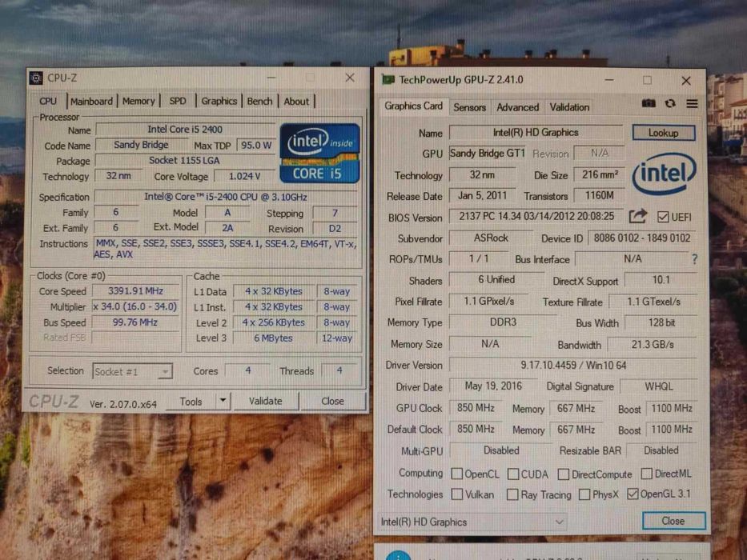Select the CPU tab in CPU-Z

click(48, 101)
